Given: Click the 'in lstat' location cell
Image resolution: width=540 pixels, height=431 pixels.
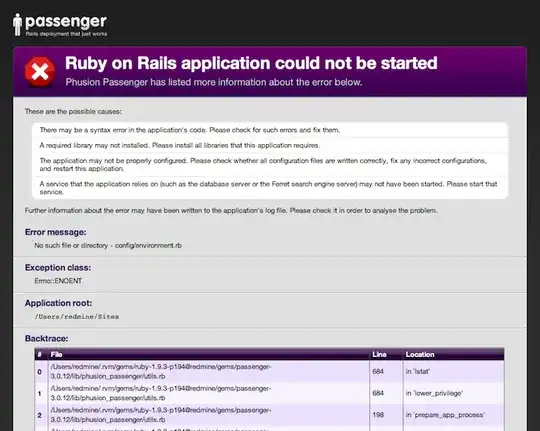Looking at the screenshot, I should [417, 371].
